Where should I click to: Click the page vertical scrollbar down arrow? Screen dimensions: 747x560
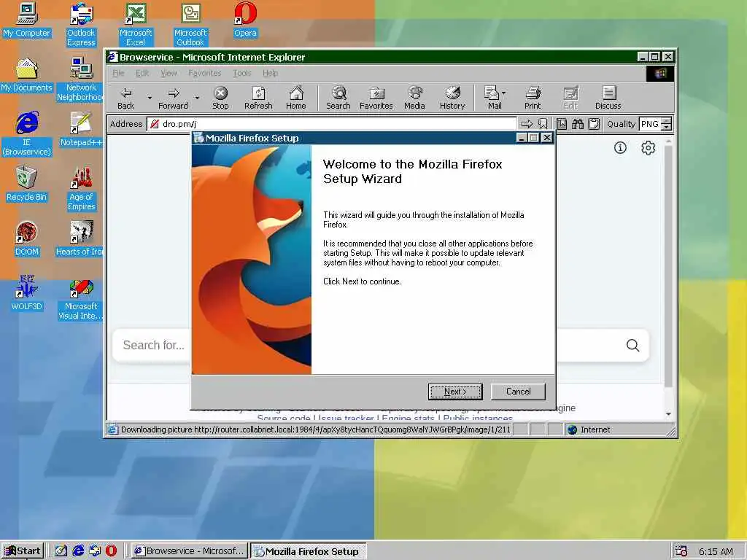(x=668, y=414)
